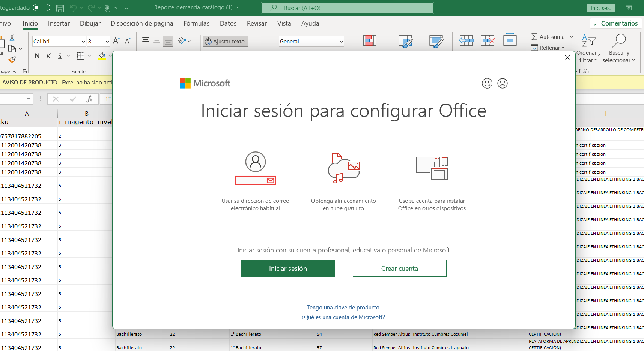Expand the General number format dropdown
Screen dimensions: 644x351
pyautogui.click(x=341, y=42)
